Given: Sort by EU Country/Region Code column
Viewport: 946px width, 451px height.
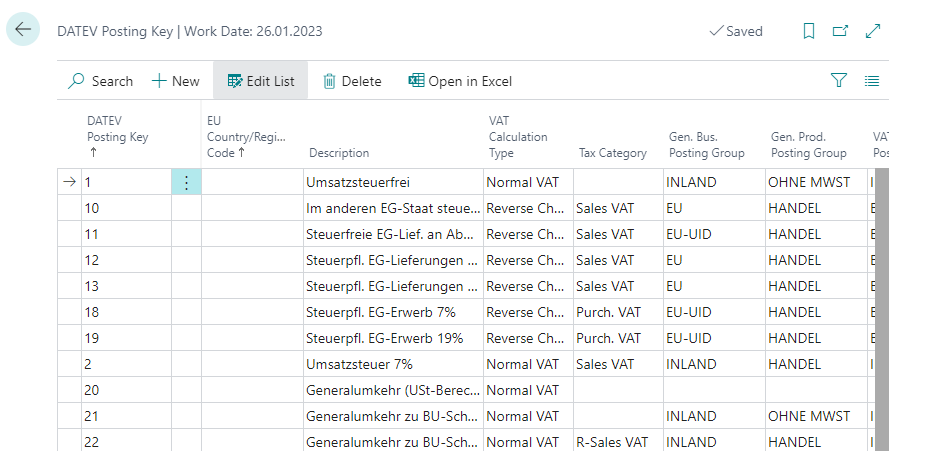Looking at the screenshot, I should pos(246,137).
